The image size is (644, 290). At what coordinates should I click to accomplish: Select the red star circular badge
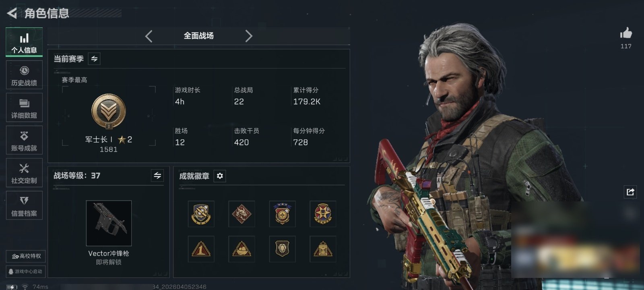pyautogui.click(x=323, y=213)
